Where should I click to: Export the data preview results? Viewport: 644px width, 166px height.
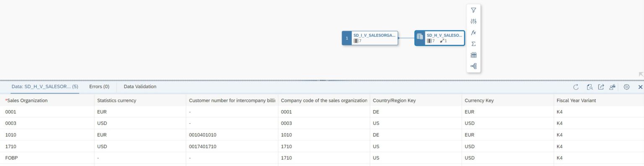[x=601, y=87]
